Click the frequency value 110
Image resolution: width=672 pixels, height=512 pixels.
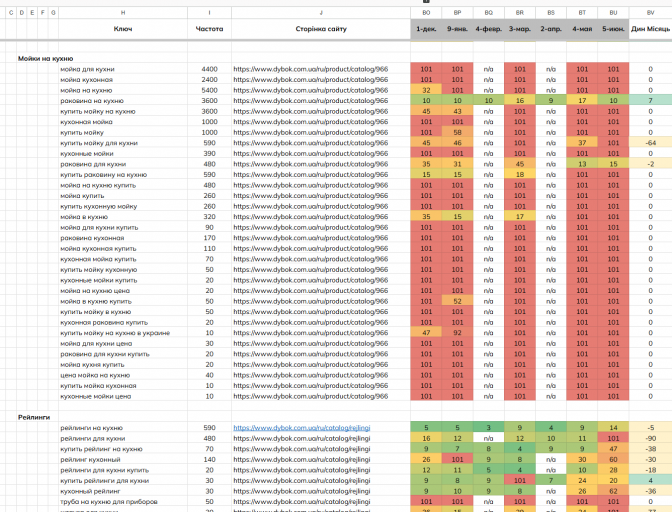click(209, 249)
